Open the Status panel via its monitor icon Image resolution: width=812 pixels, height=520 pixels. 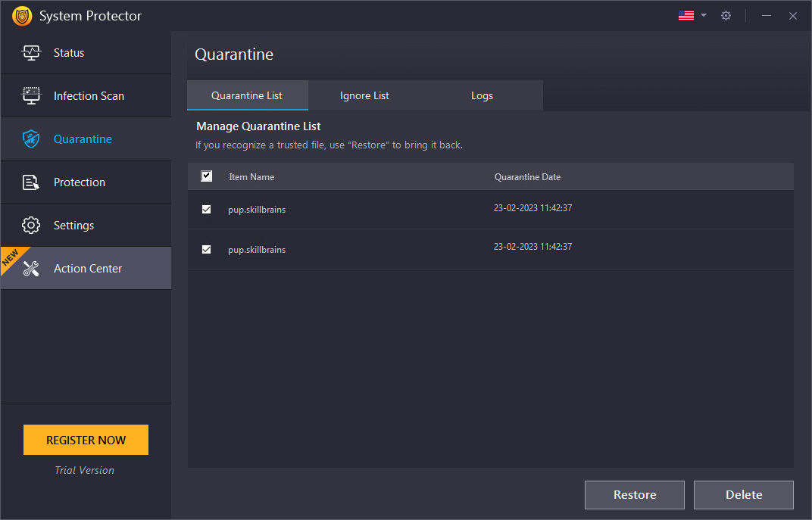coord(31,52)
